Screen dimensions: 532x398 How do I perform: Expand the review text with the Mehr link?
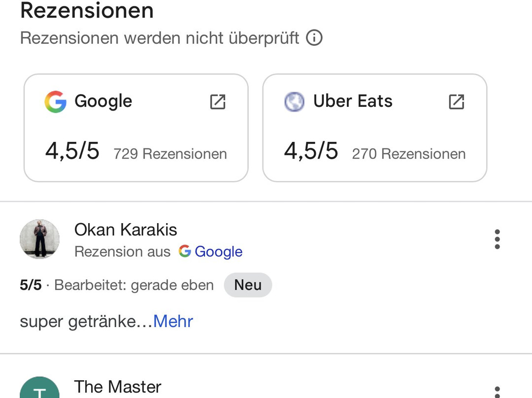click(173, 321)
